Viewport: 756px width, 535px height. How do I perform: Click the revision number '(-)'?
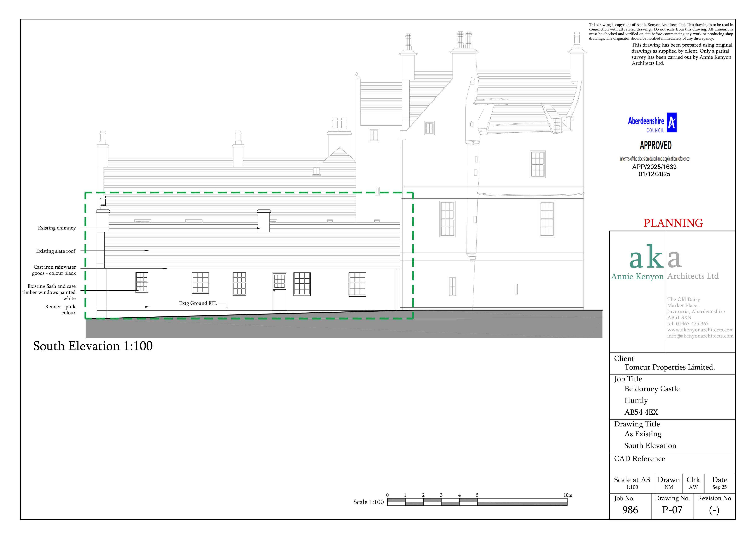point(714,511)
